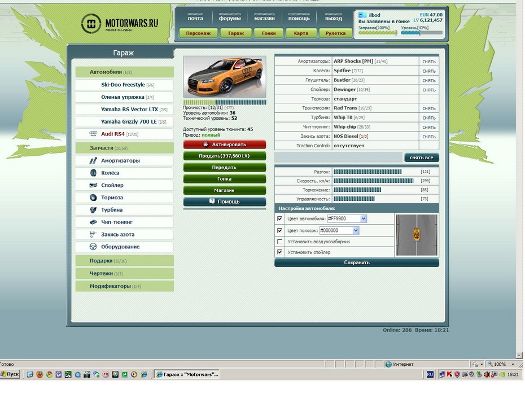Click the orange Audi RS4 car image
Screen dimensions: 525x420
point(225,77)
